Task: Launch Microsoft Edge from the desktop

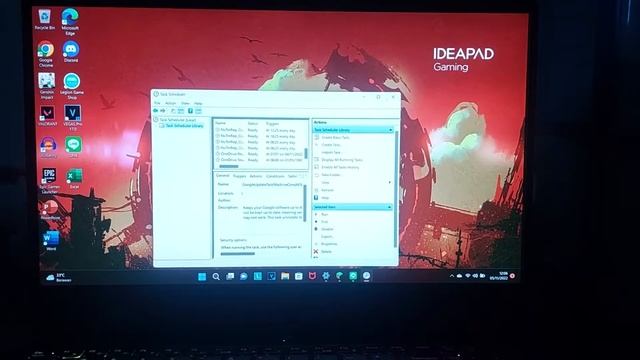Action: pyautogui.click(x=70, y=22)
